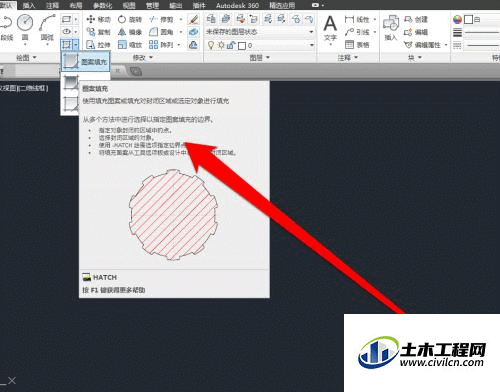Select the Text (文字) annotation tool
Viewport: 500px width, 392px height.
click(330, 29)
